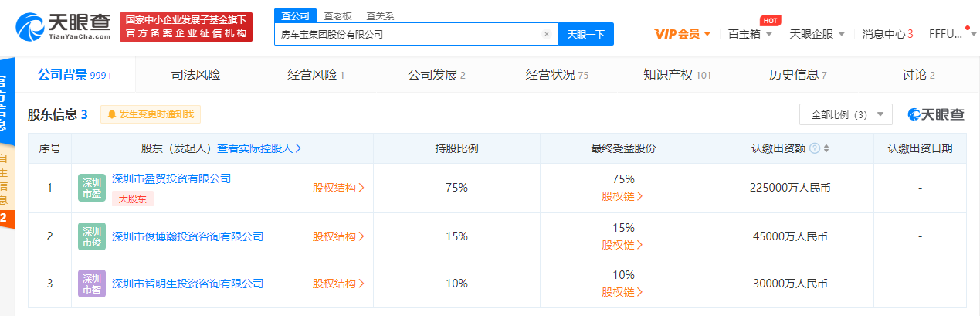The image size is (980, 316).
Task: Open the 全部比例（3）filter dropdown
Action: 846,114
